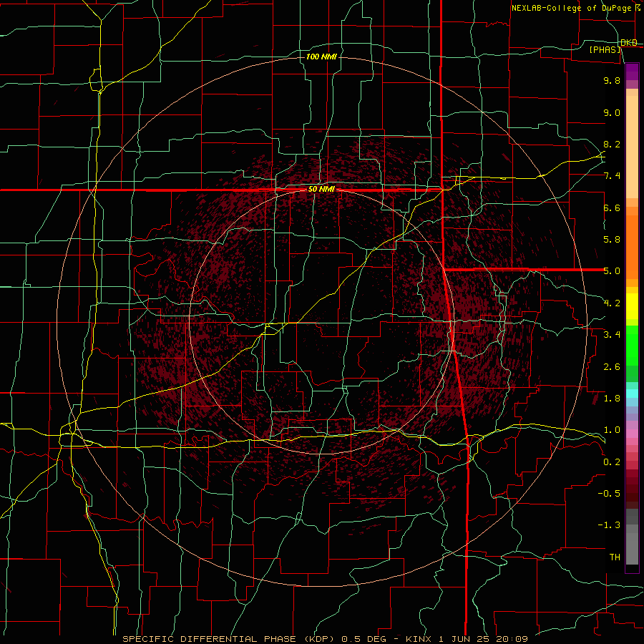Click the 5.8 scale value
This screenshot has height=644, width=644.
[612, 240]
